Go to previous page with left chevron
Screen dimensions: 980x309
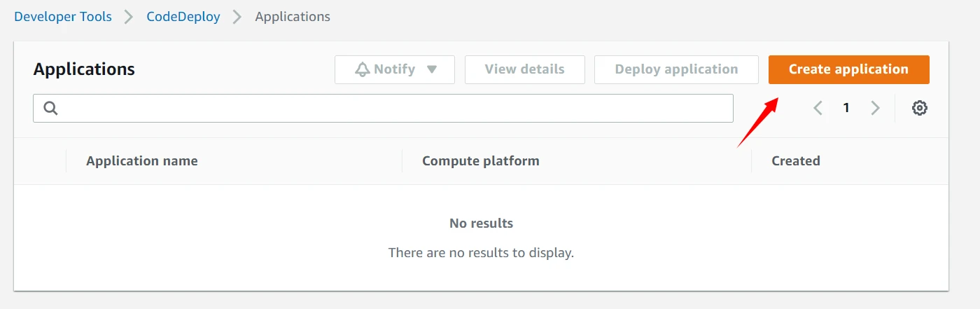tap(818, 108)
